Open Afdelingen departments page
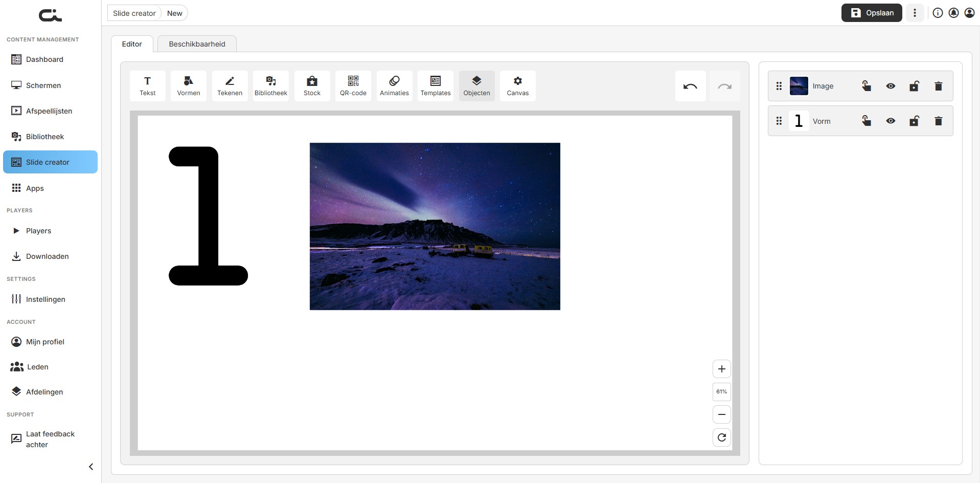Viewport: 980px width, 483px height. pos(50,392)
